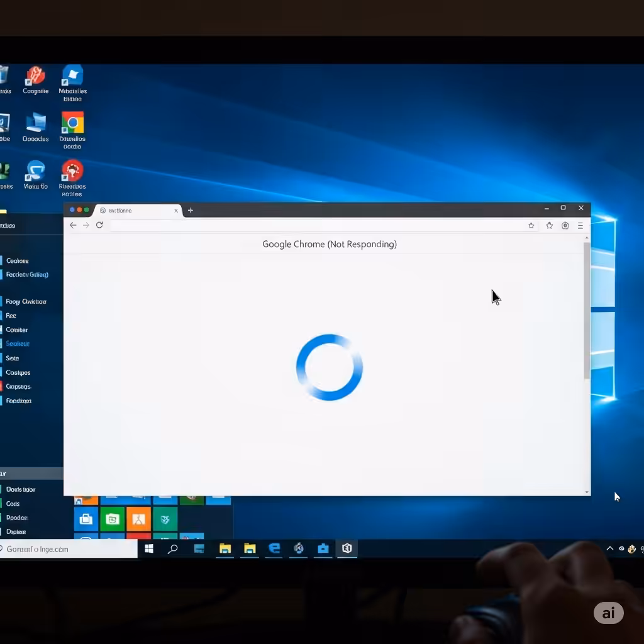The width and height of the screenshot is (644, 644).
Task: Select the 'ewtlonne' browser tab
Action: coord(138,210)
